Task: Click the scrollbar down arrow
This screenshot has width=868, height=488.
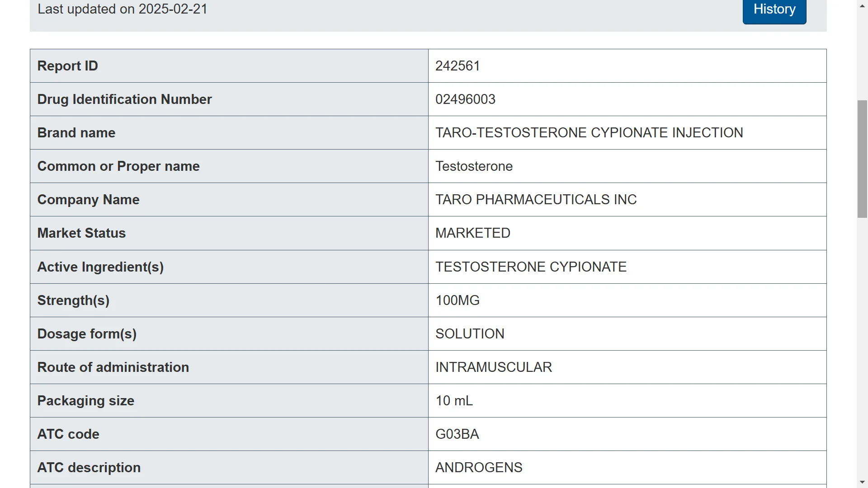Action: (862, 483)
